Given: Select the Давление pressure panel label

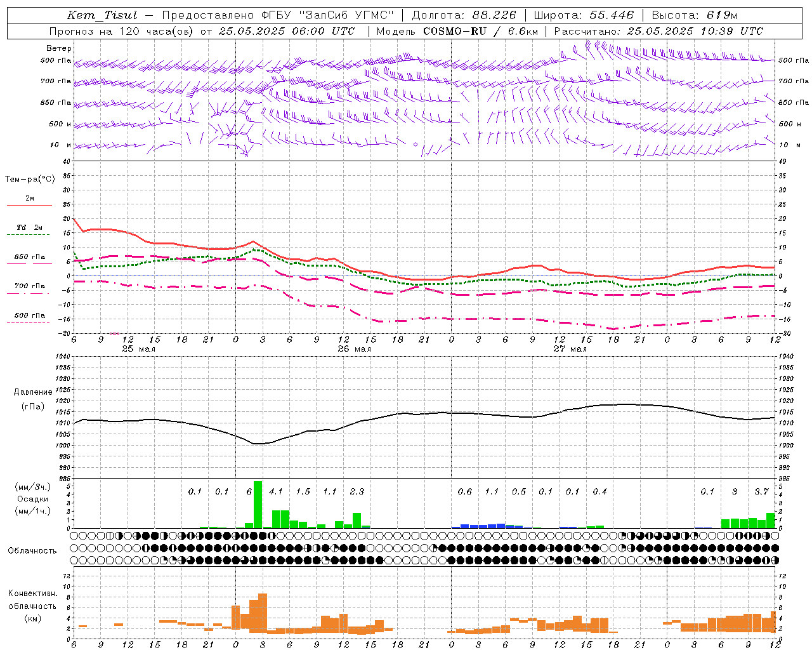Looking at the screenshot, I should click(x=32, y=392).
